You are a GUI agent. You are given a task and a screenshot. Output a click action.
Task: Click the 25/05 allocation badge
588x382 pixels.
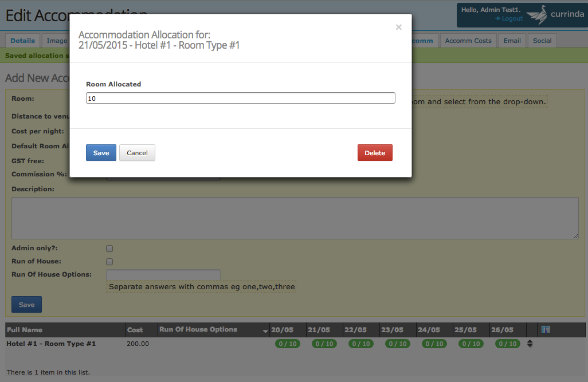(x=471, y=344)
